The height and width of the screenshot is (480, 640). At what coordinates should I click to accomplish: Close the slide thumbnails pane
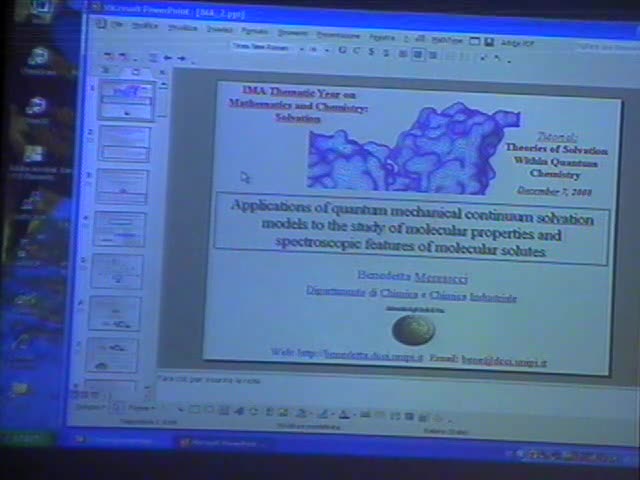pos(162,73)
